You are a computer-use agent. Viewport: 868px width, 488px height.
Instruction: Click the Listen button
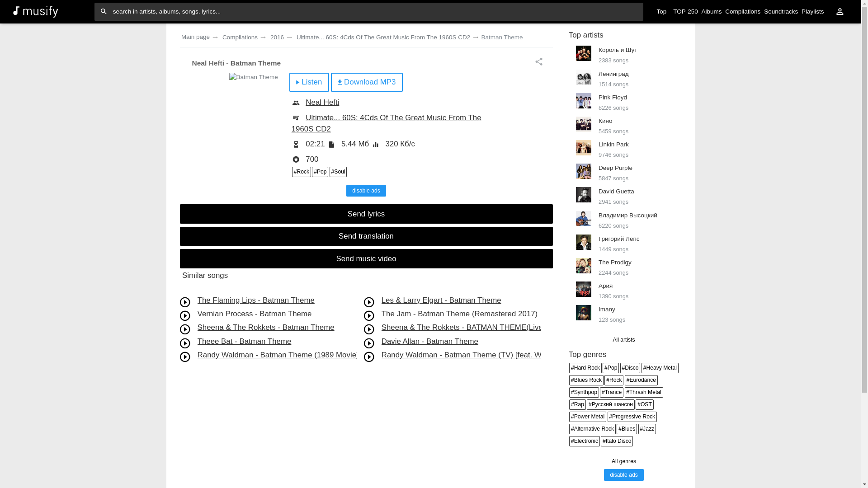point(309,82)
